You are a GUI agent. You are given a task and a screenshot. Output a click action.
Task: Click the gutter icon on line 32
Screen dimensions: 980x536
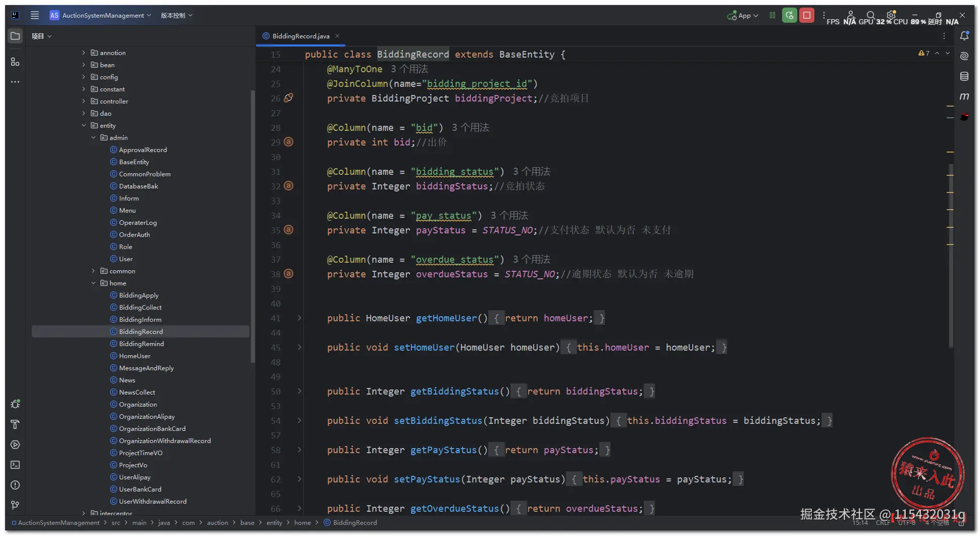pos(288,186)
